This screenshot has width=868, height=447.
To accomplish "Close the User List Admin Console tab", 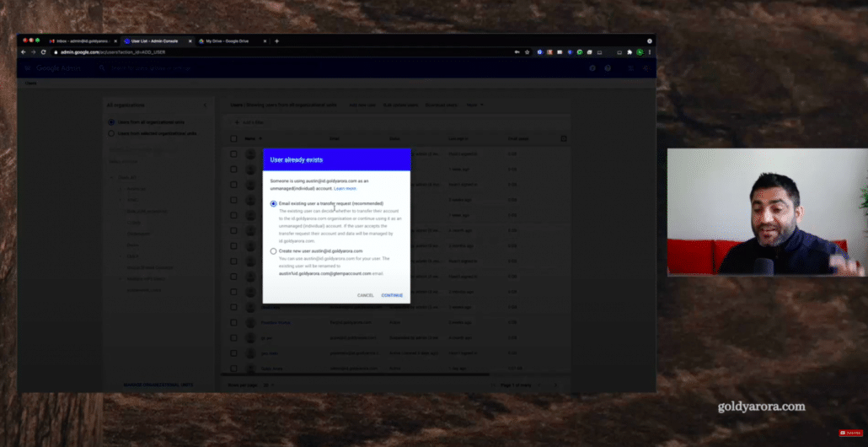I will point(190,41).
